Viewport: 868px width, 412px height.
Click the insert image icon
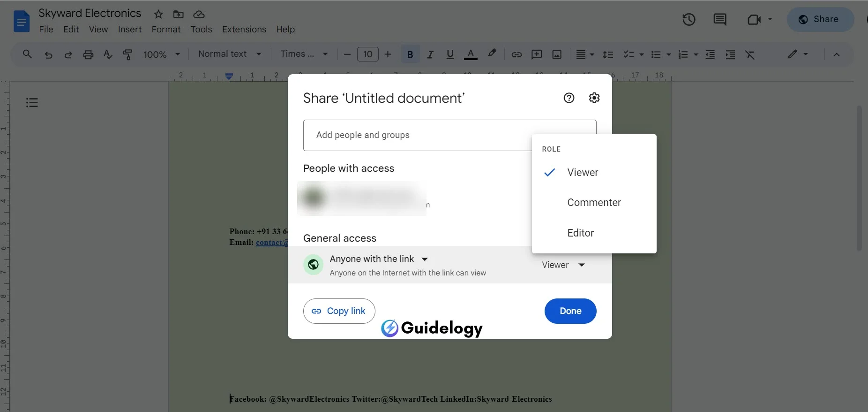[x=557, y=55]
